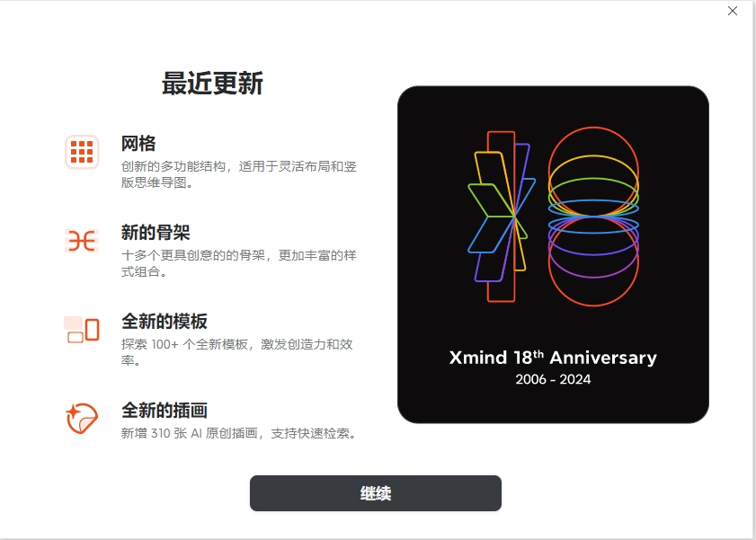This screenshot has width=756, height=540.
Task: Click the new skeleton (新的骨架) icon
Action: click(x=82, y=241)
